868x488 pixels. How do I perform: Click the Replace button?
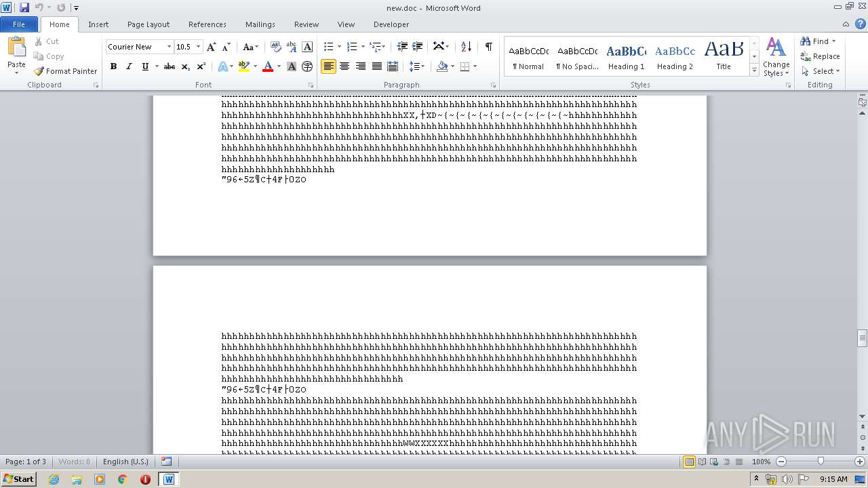820,56
